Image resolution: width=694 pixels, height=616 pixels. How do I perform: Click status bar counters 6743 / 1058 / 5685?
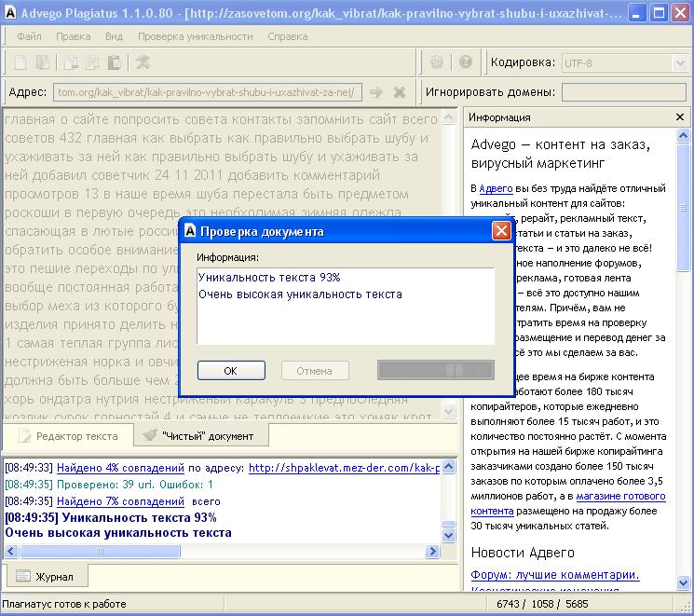[x=542, y=604]
